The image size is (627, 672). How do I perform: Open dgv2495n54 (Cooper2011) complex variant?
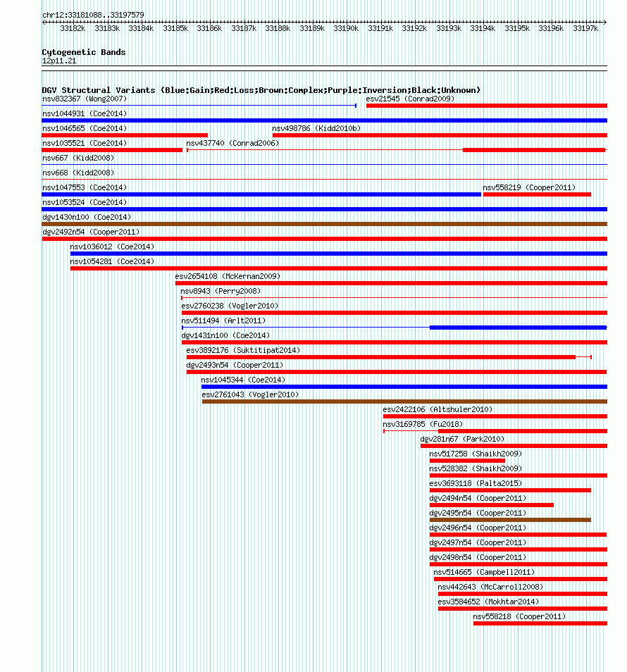coord(478,513)
